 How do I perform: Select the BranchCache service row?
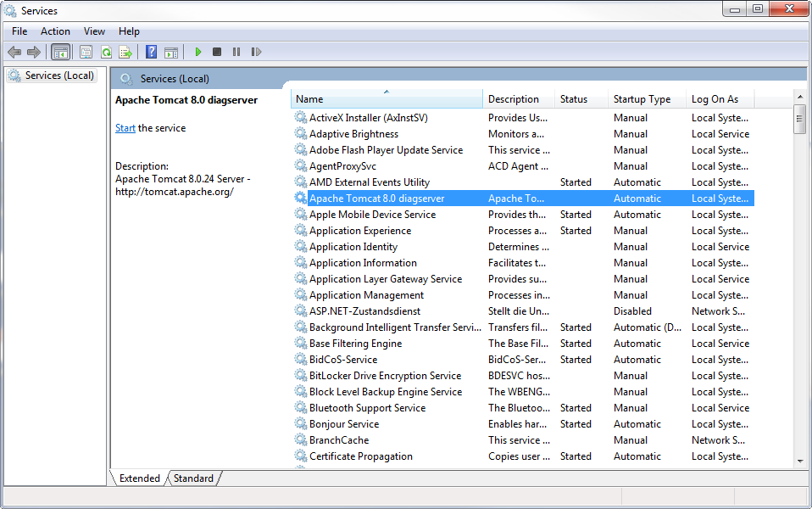tap(523, 440)
